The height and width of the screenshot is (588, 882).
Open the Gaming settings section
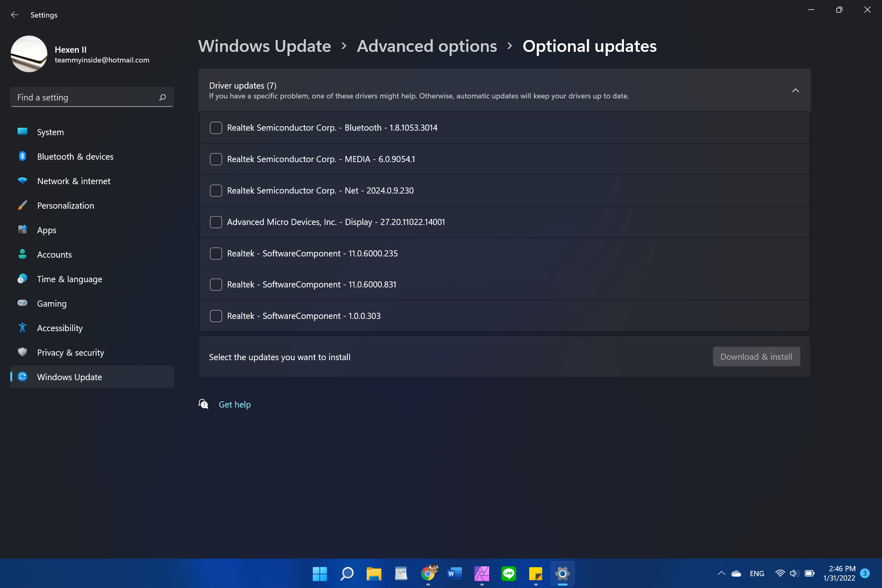point(51,303)
